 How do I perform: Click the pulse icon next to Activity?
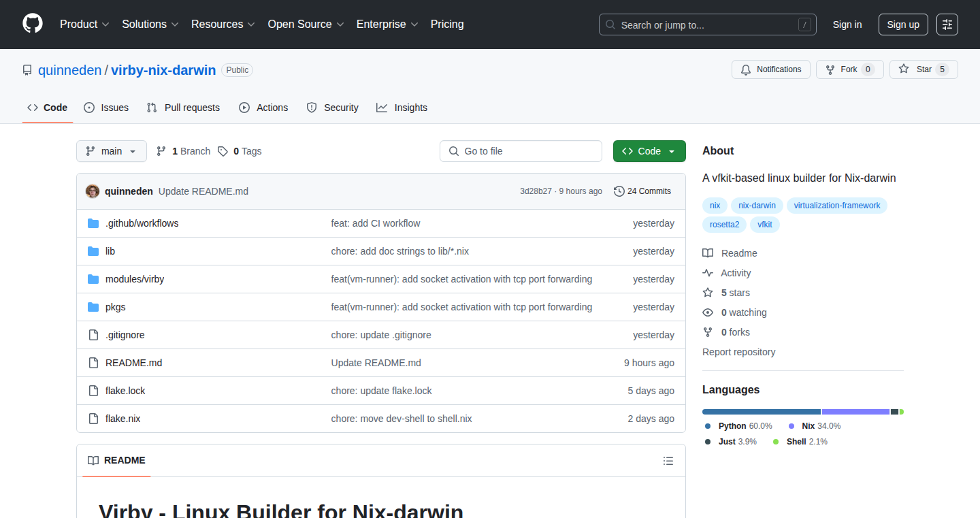[708, 273]
